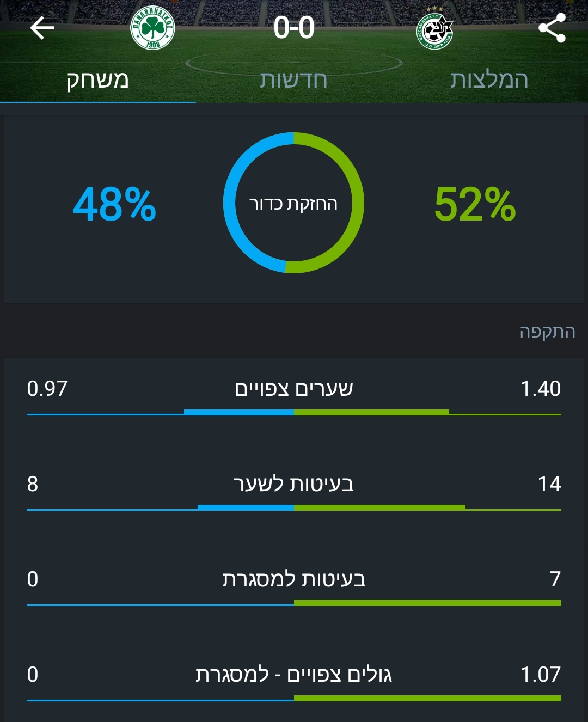This screenshot has width=588, height=722.
Task: Tap the share icon
Action: [552, 28]
